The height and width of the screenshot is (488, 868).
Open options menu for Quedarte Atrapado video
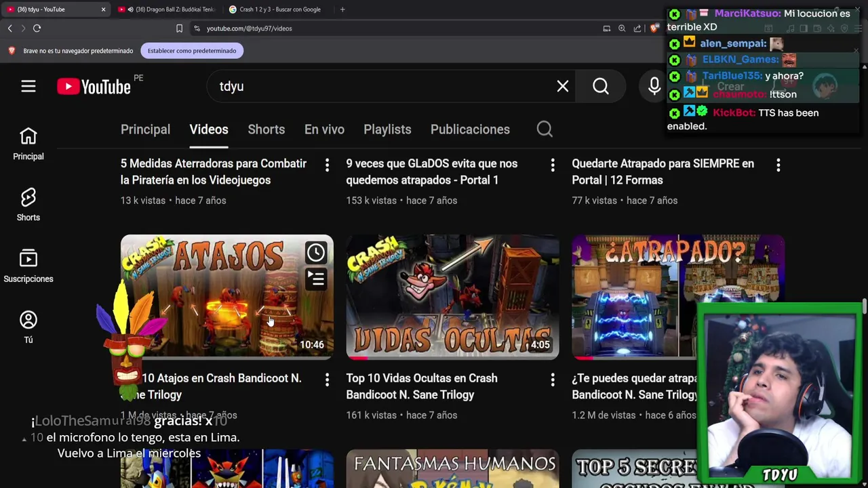tap(778, 164)
